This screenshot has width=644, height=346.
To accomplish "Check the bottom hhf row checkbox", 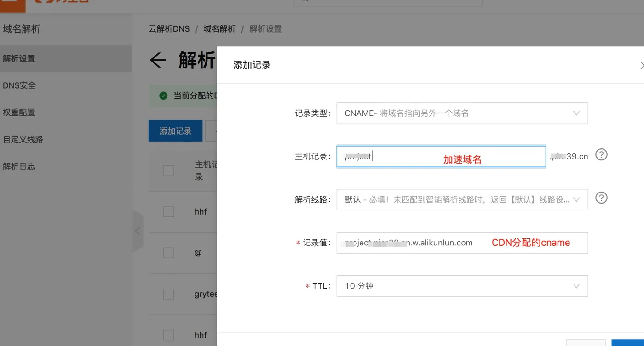I will [x=169, y=335].
